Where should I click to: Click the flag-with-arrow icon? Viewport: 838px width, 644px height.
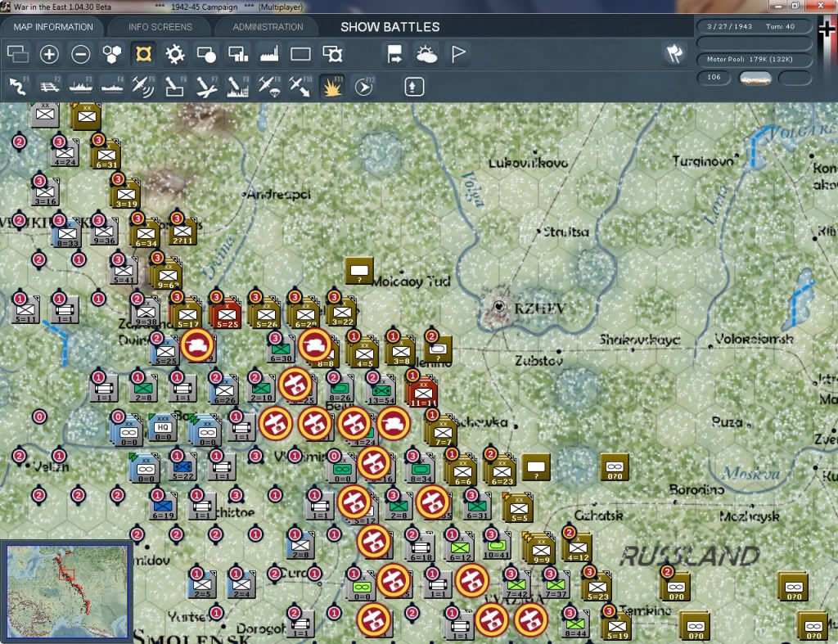[x=394, y=54]
